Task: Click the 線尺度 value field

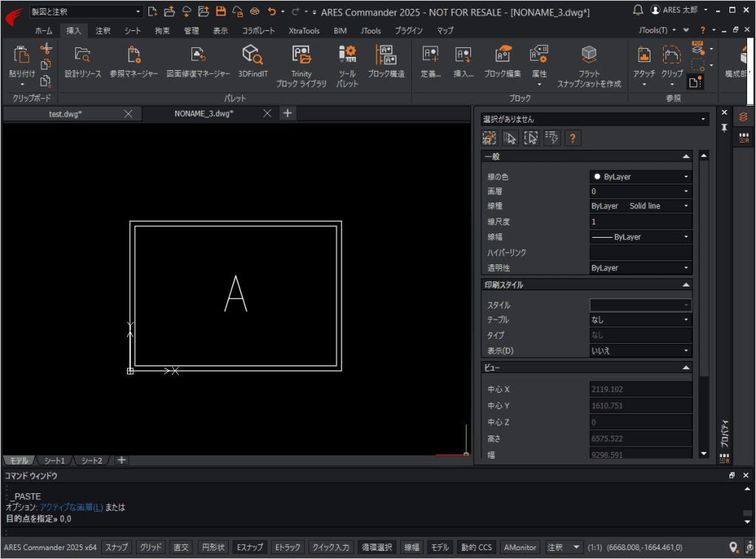Action: coord(641,222)
